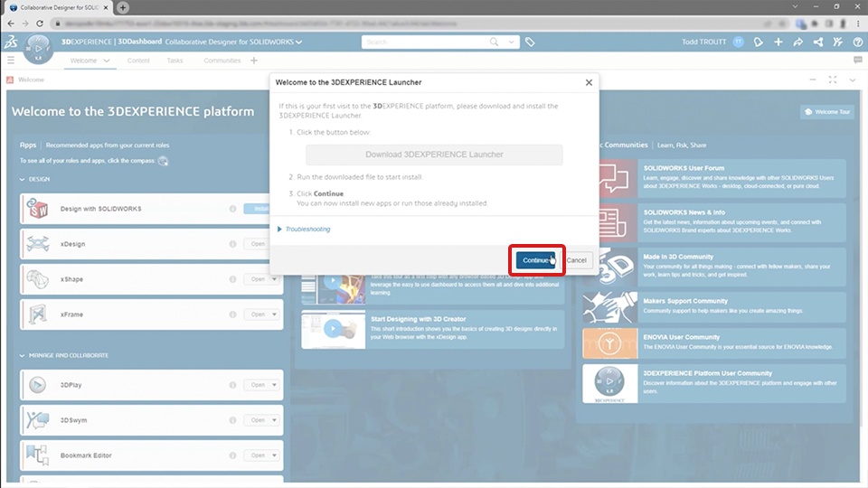
Task: Add a new dashboard tab with plus
Action: (x=254, y=61)
